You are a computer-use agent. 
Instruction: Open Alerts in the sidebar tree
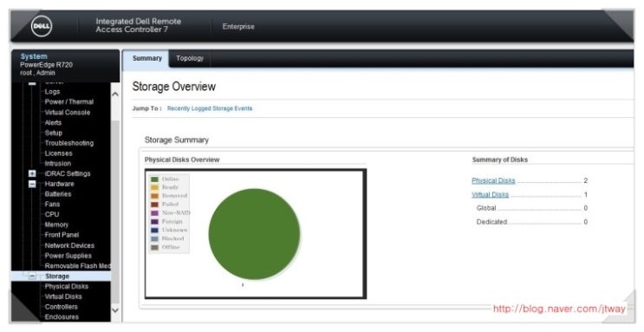pos(53,122)
